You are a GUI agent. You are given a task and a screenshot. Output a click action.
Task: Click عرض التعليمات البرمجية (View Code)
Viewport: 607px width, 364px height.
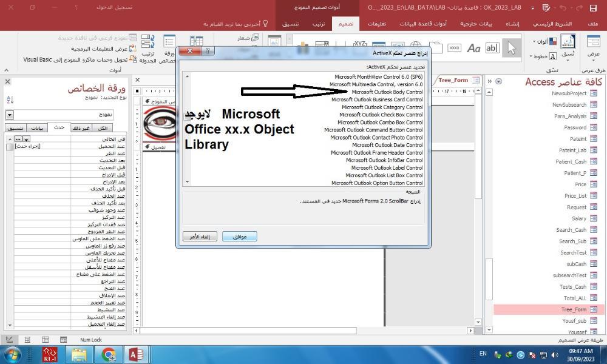pos(103,49)
